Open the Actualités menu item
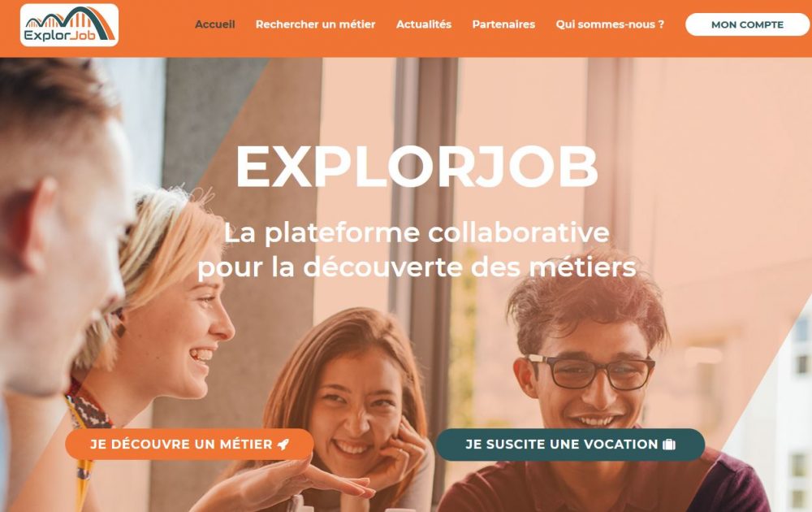Viewport: 812px width, 512px height. pyautogui.click(x=424, y=24)
